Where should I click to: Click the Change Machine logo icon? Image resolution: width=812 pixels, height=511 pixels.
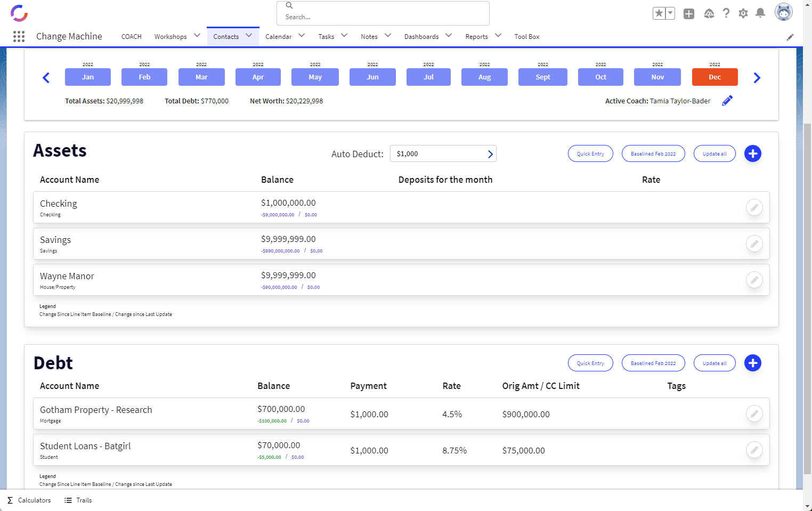pyautogui.click(x=19, y=13)
